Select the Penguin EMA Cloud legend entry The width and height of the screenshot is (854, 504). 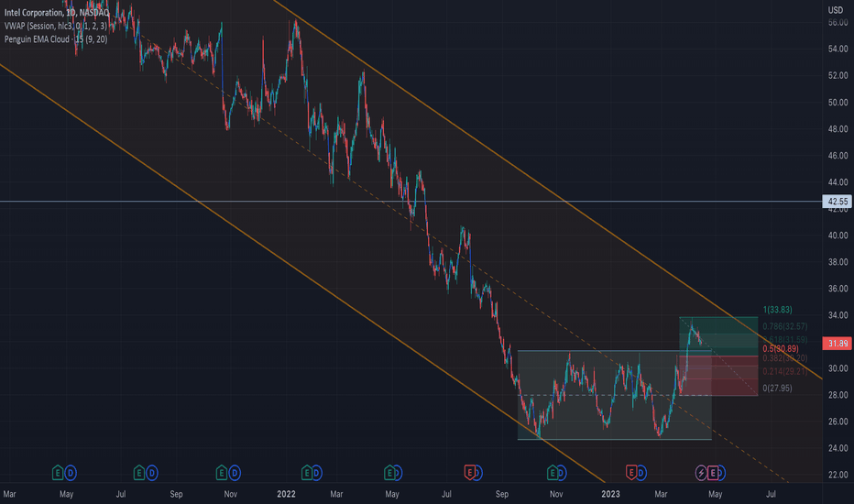(56, 39)
